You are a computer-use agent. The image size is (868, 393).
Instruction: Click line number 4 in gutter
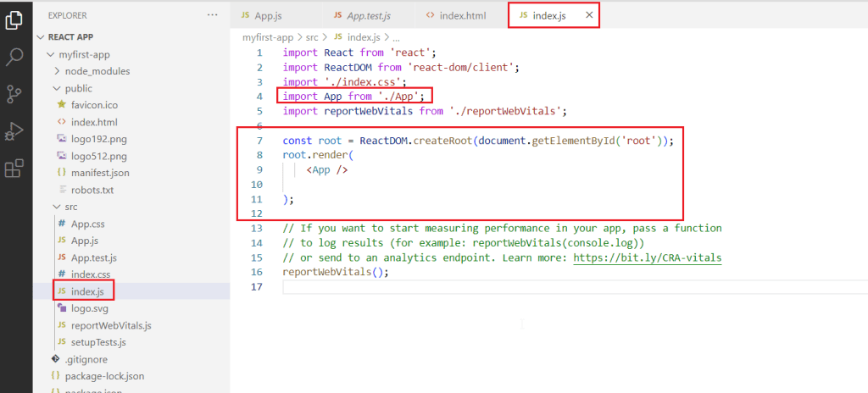(259, 97)
